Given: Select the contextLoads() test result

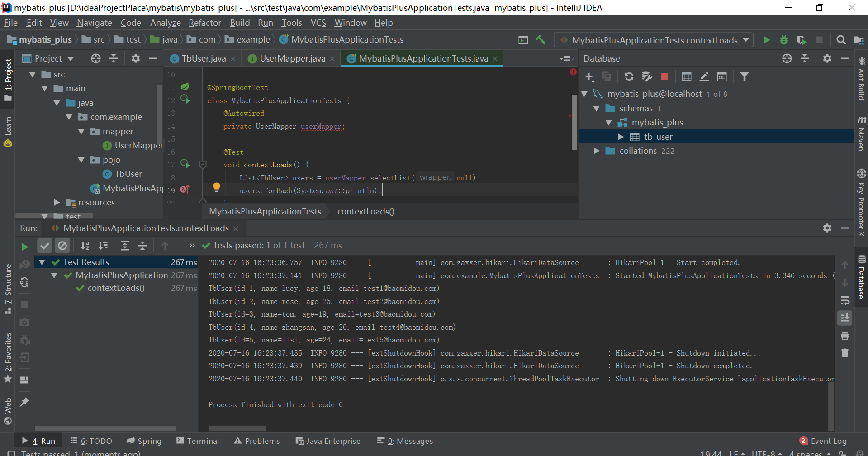Looking at the screenshot, I should [x=116, y=288].
